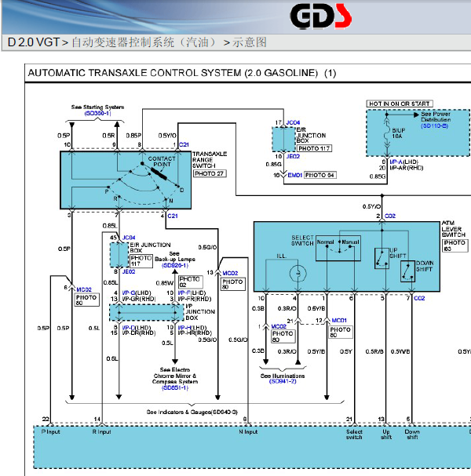The image size is (471, 476).
Task: Click the HOT IN ON OR START label
Action: (400, 104)
